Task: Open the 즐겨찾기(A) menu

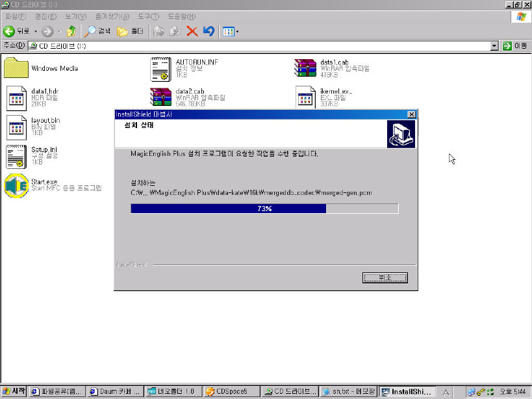Action: point(112,16)
